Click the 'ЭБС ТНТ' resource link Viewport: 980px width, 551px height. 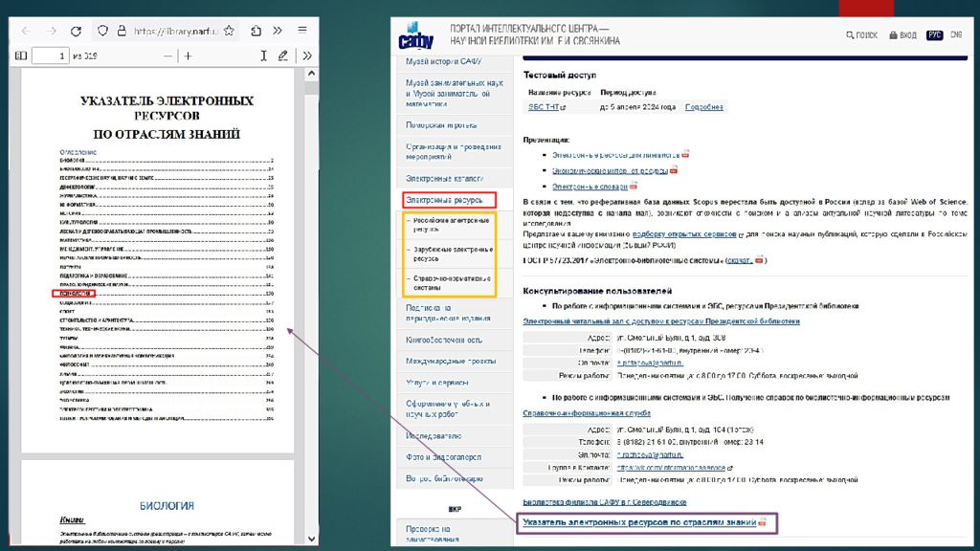[x=544, y=107]
